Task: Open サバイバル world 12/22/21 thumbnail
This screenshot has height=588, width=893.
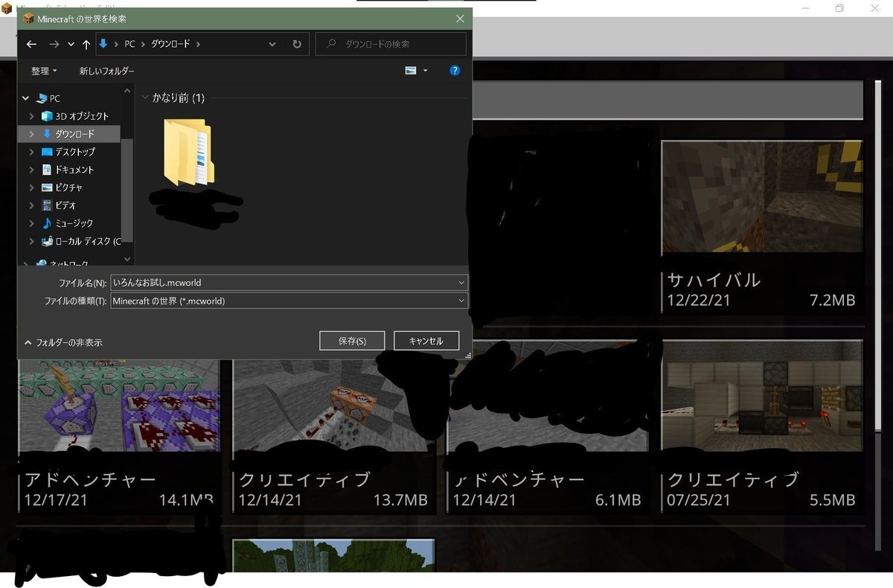Action: point(762,197)
